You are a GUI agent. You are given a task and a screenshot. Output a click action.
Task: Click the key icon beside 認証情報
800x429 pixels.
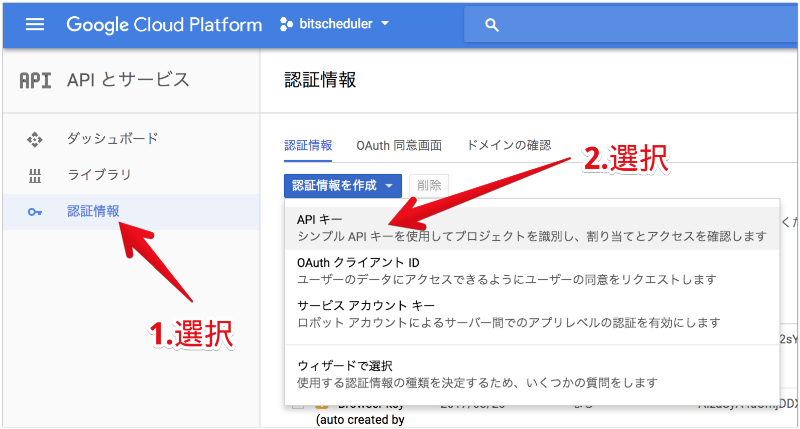35,212
